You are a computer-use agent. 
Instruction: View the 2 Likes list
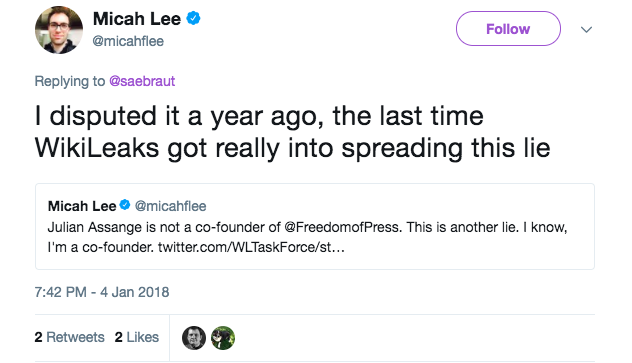pos(137,337)
